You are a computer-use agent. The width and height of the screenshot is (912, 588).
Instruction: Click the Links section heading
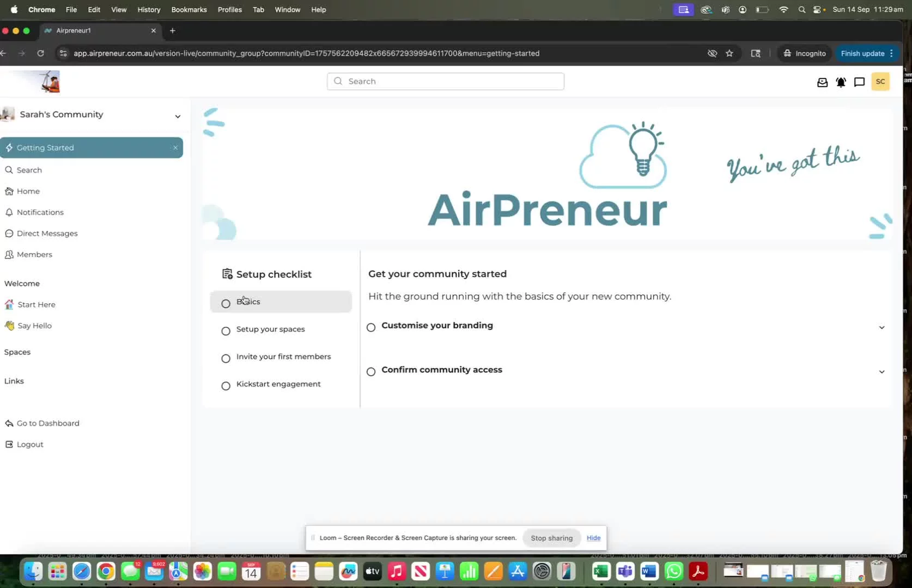[x=14, y=381]
